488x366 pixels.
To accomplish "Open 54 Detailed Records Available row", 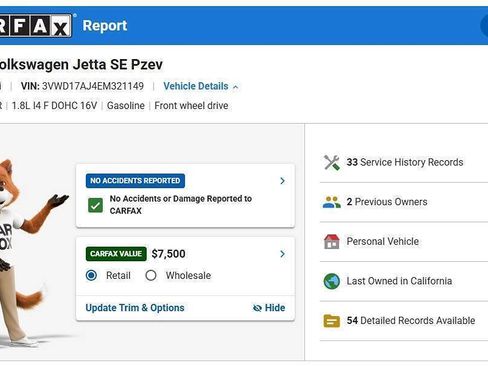I will tap(404, 321).
